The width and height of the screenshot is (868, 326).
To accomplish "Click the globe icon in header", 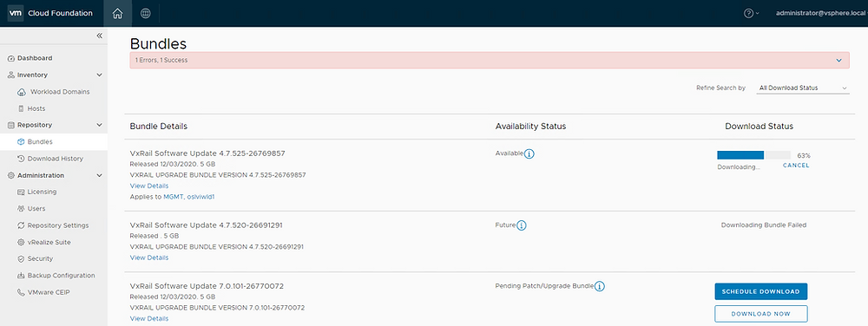I will [x=146, y=13].
